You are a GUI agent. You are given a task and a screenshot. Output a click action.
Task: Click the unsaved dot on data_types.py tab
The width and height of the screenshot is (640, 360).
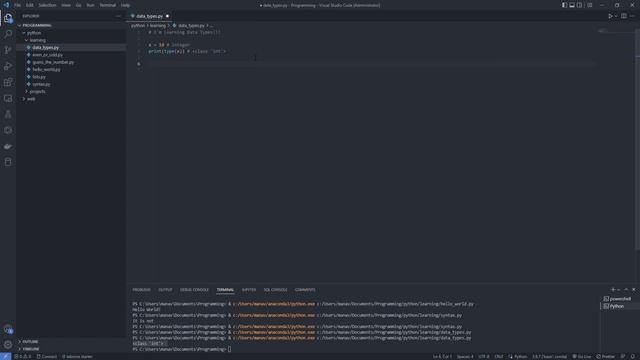coord(167,16)
